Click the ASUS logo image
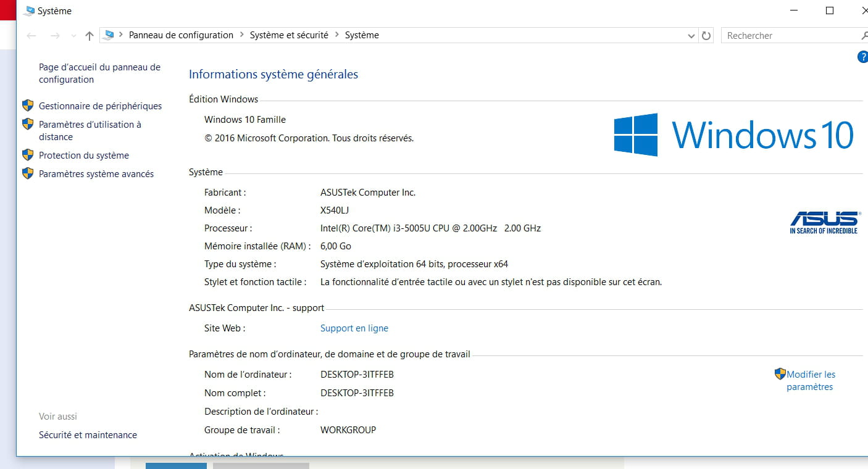 (825, 222)
